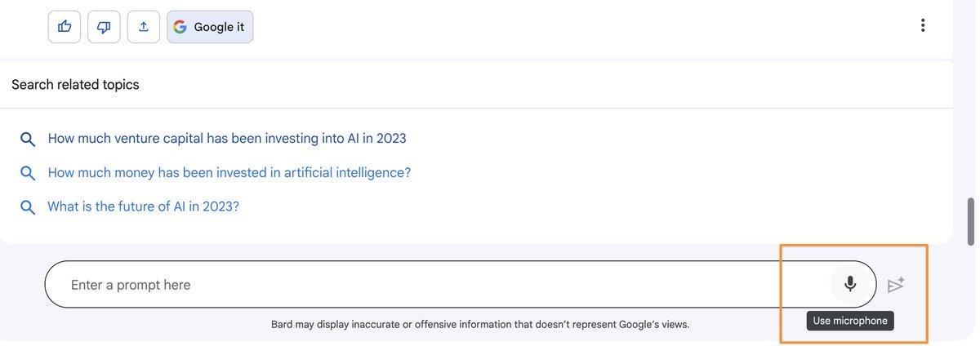Click the share response icon
This screenshot has height=346, width=980.
point(144,27)
